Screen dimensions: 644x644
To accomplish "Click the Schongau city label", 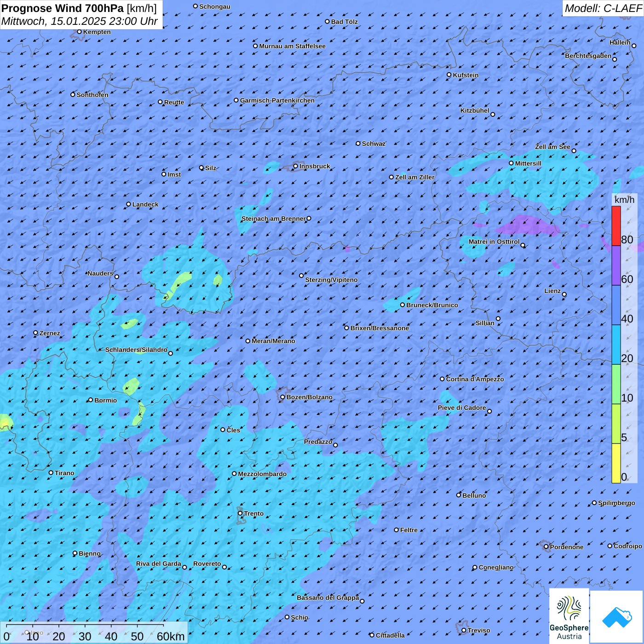I will click(x=214, y=6).
